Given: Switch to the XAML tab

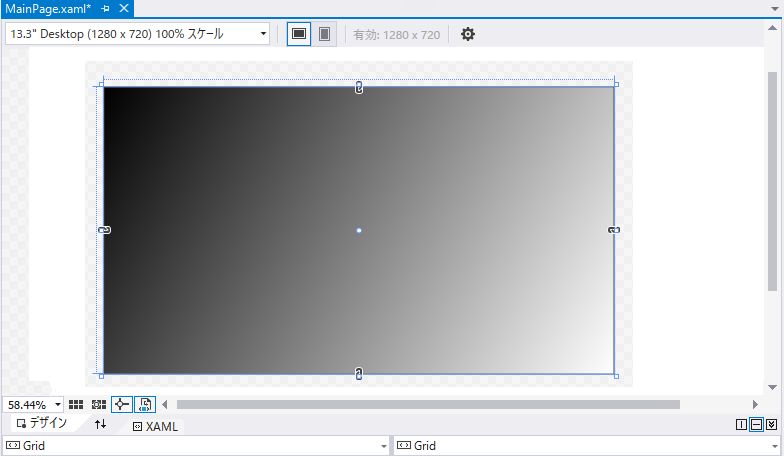Looking at the screenshot, I should 155,426.
